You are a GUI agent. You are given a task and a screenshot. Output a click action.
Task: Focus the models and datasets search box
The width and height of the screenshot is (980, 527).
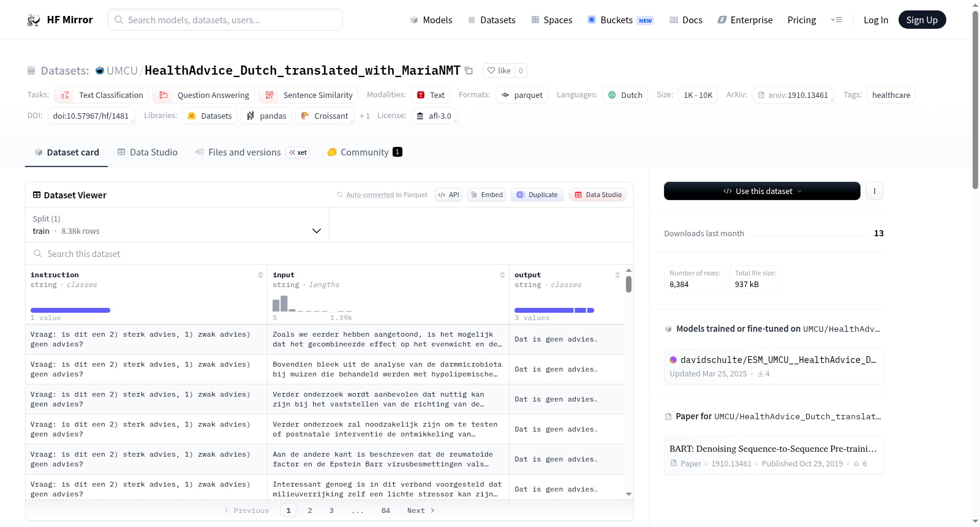[225, 20]
